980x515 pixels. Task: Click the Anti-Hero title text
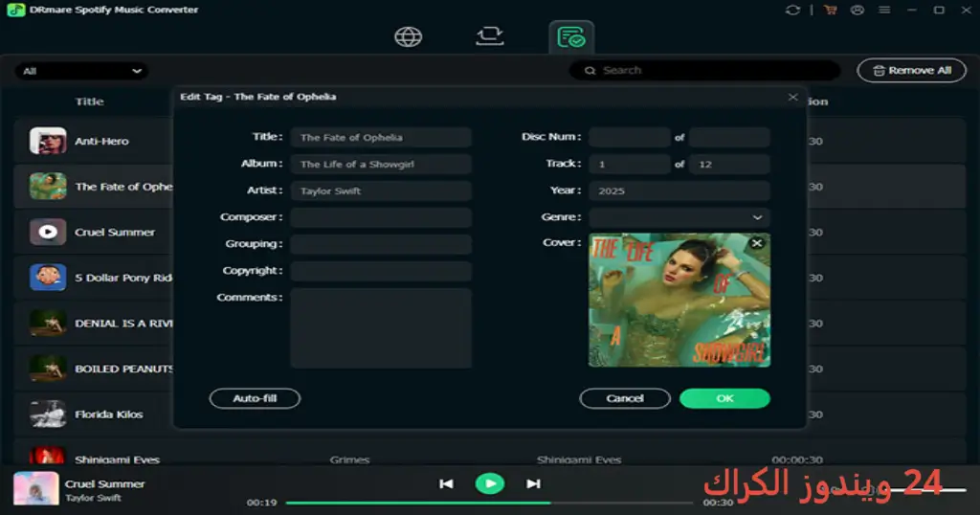[101, 142]
